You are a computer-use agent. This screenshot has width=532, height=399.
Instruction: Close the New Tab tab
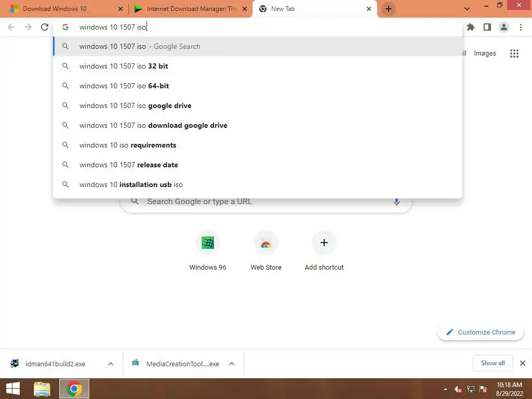(x=369, y=9)
